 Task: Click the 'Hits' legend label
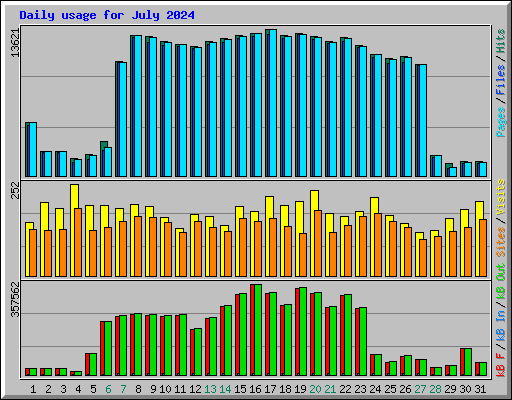coord(501,41)
